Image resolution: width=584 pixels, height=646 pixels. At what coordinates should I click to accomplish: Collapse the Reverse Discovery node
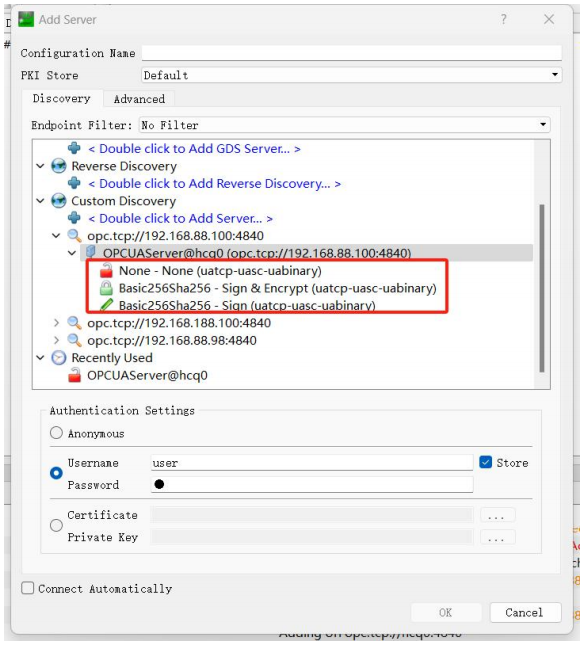click(40, 166)
